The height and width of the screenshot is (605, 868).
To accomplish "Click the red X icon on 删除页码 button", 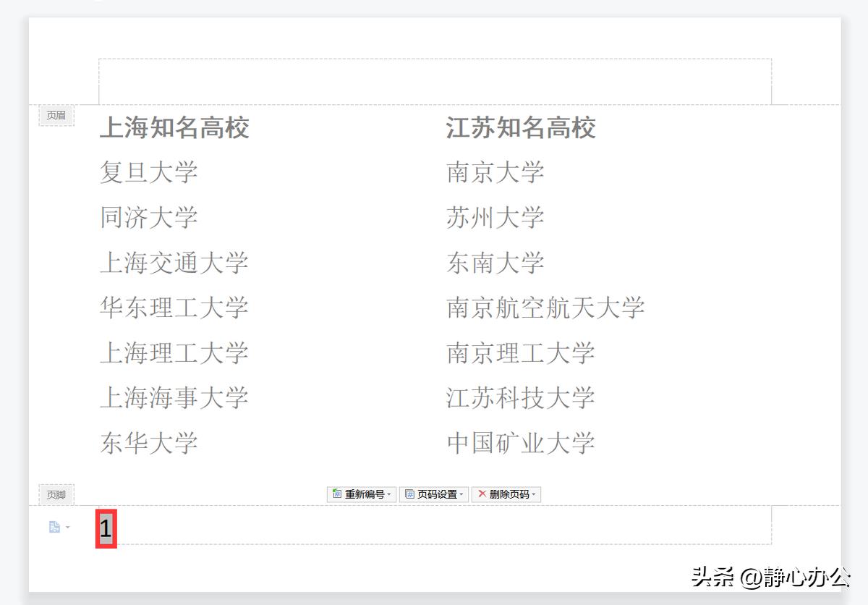I will 482,494.
